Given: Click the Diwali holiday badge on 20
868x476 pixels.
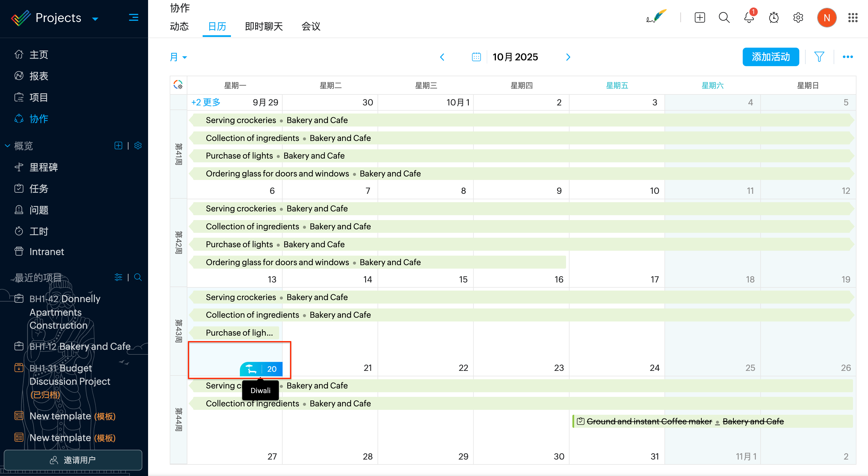Looking at the screenshot, I should click(x=261, y=369).
